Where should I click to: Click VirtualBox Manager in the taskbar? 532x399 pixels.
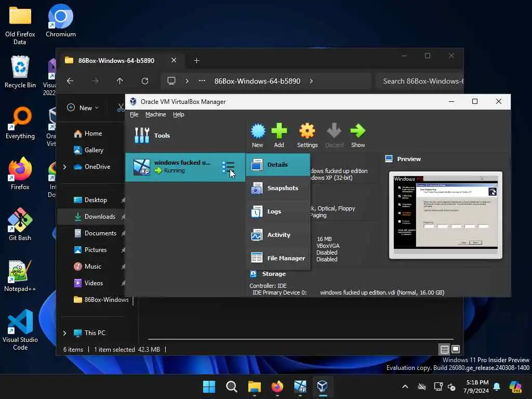point(322,387)
